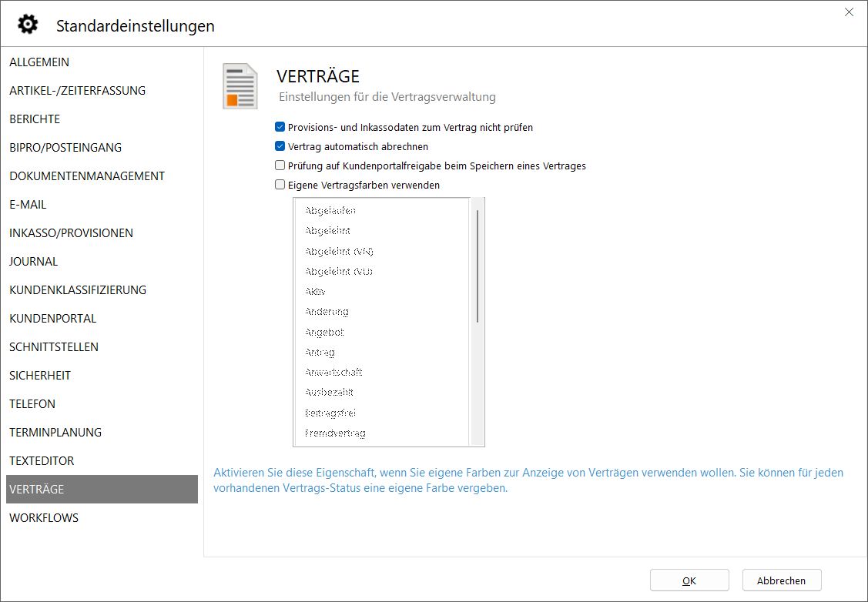Go to the WORKFLOWS settings

click(x=44, y=518)
